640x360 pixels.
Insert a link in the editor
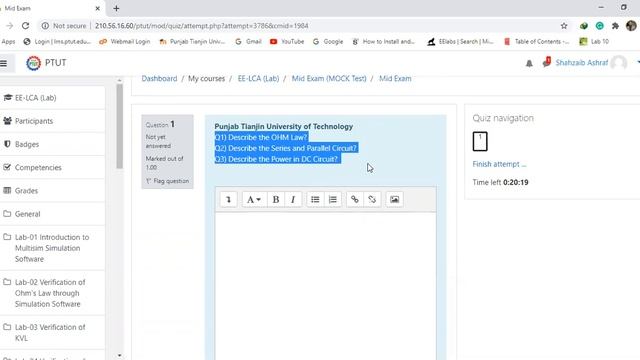355,200
